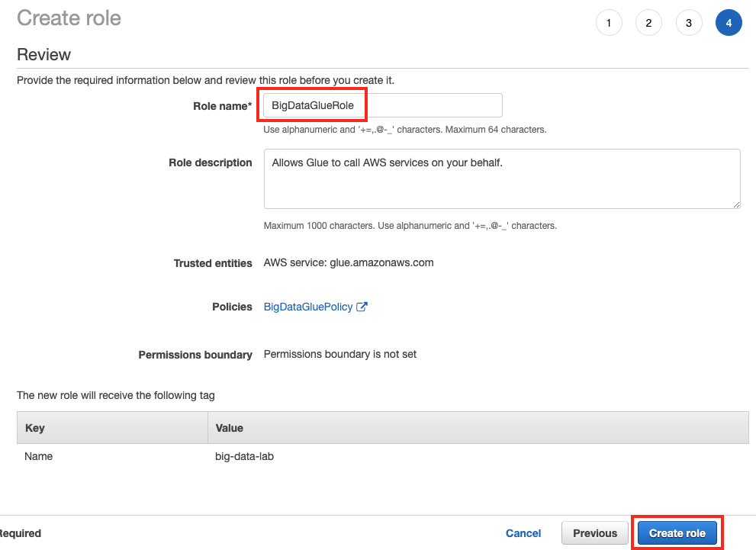The height and width of the screenshot is (550, 756).
Task: Click the Value column header
Action: (230, 428)
